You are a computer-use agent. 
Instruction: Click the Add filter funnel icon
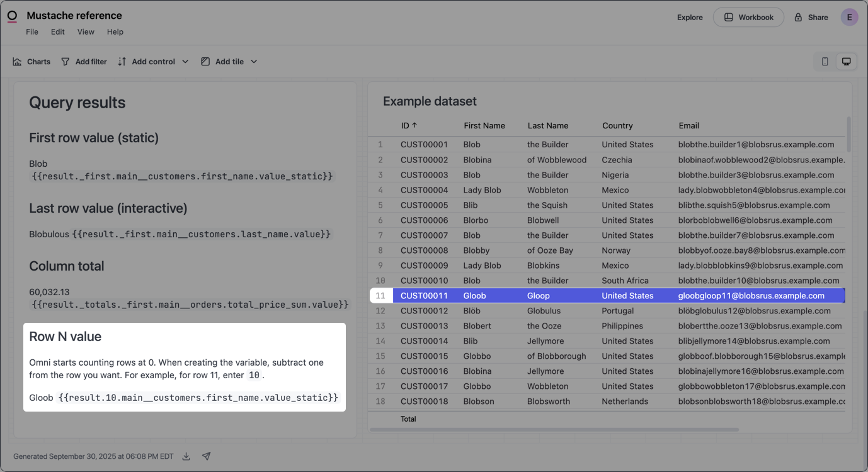point(66,62)
